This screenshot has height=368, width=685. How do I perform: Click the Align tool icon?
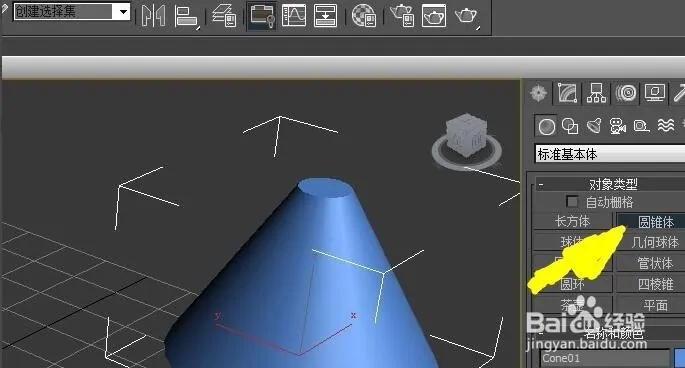click(187, 17)
